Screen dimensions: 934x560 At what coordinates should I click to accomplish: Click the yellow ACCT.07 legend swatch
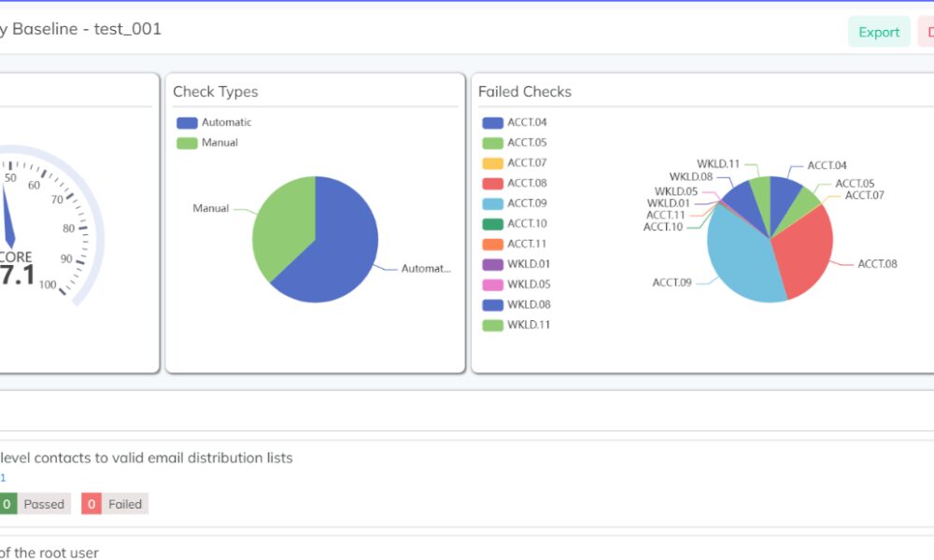pyautogui.click(x=493, y=163)
